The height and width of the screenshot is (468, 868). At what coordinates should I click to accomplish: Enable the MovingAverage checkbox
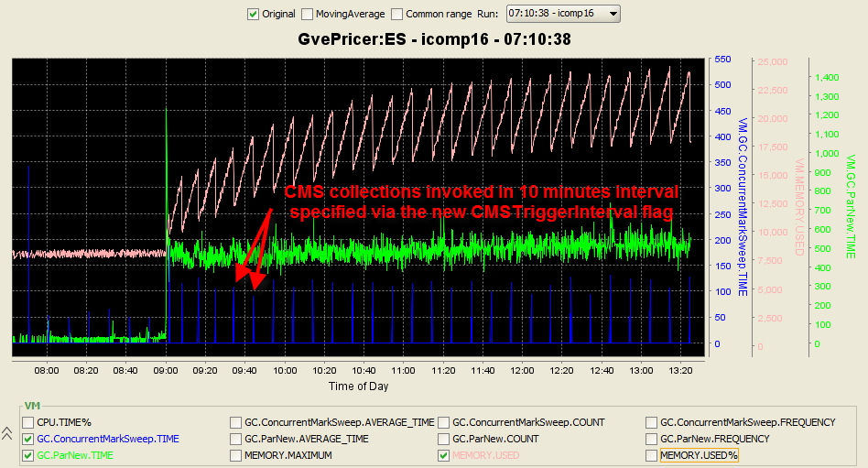point(308,14)
